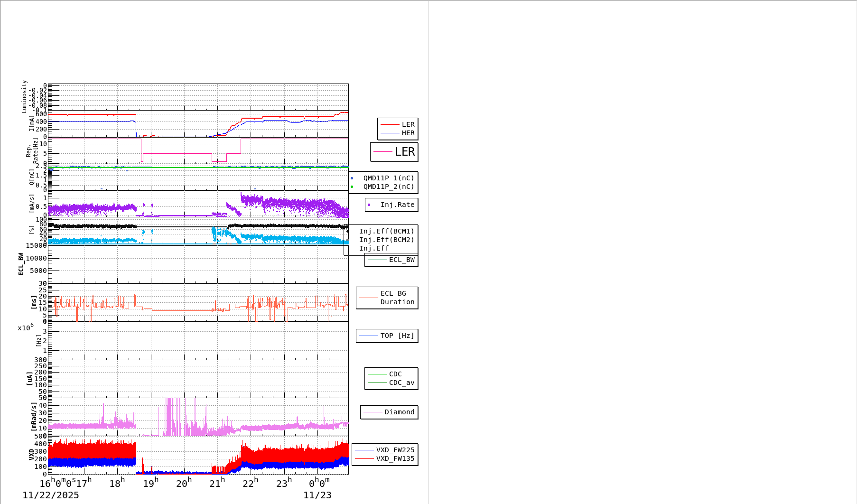Click the bold VXD y-axis label

pyautogui.click(x=31, y=454)
